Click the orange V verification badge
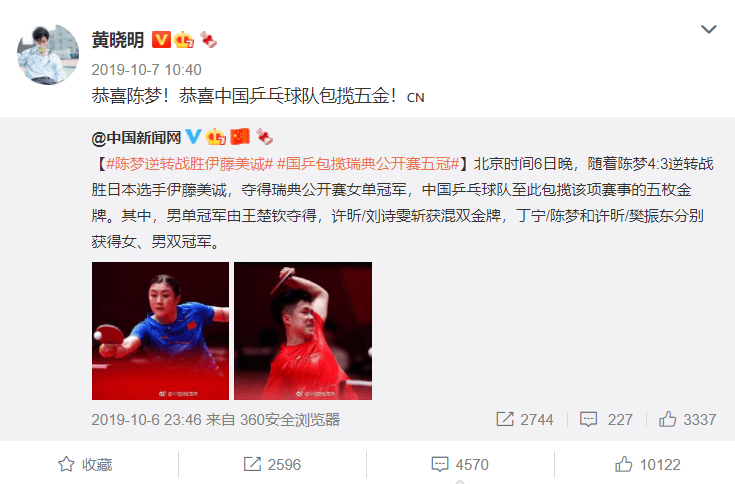Image resolution: width=735 pixels, height=484 pixels. pos(161,39)
